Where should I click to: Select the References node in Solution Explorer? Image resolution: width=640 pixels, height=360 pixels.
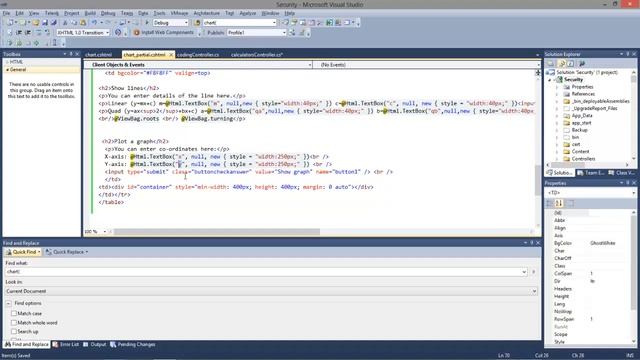coord(583,94)
